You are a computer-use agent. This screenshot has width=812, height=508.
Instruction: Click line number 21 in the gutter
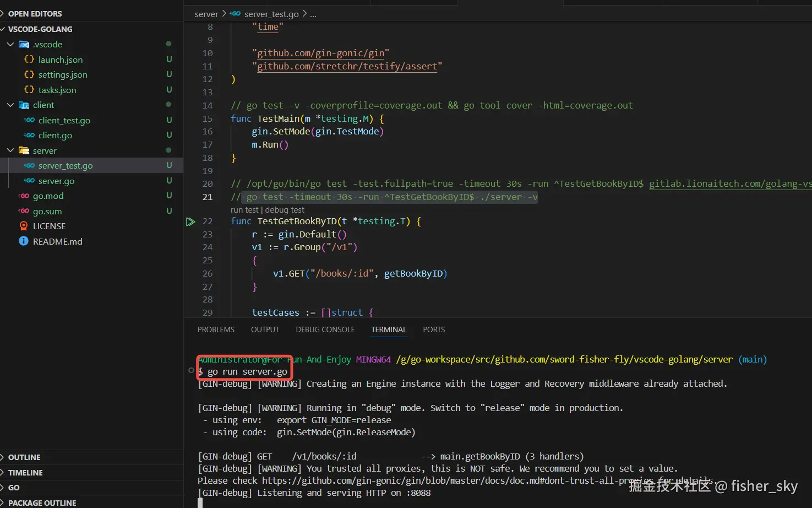[208, 197]
